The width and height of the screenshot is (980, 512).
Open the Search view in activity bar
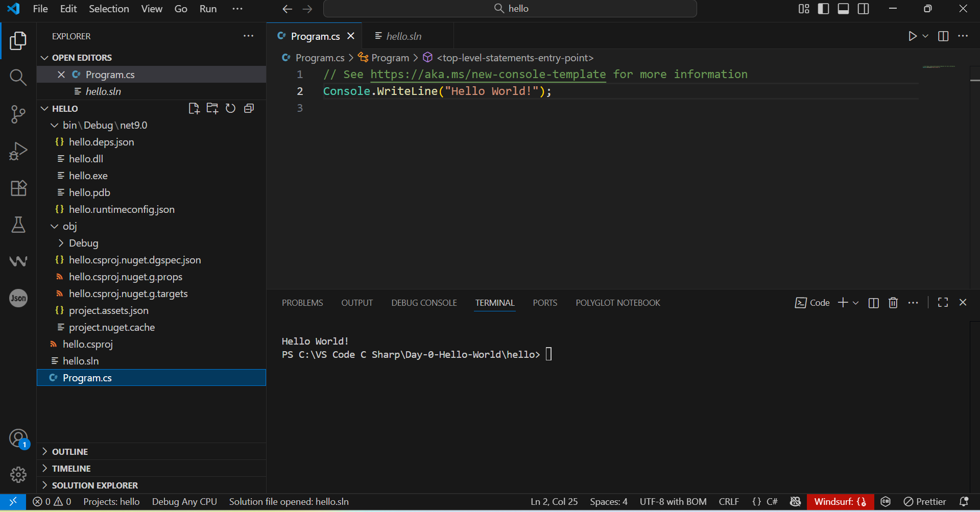[18, 78]
